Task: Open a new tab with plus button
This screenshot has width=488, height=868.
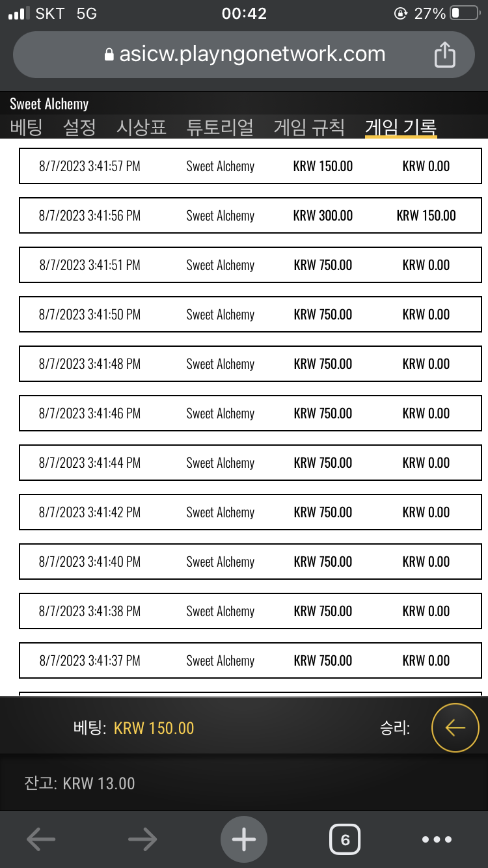Action: point(244,839)
